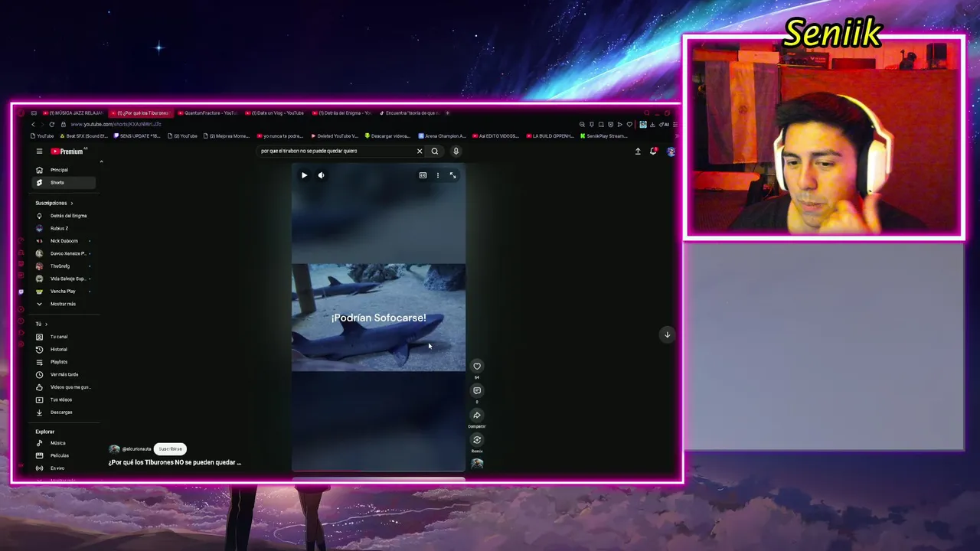Expand the Short to fullscreen
Image resolution: width=980 pixels, height=551 pixels.
[452, 175]
